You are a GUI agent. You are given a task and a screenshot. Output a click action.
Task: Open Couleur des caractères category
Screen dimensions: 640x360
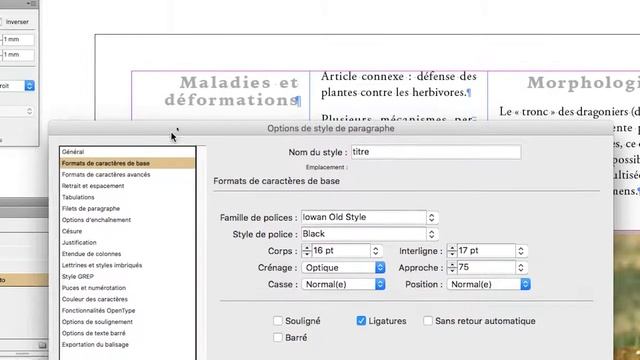coord(95,299)
